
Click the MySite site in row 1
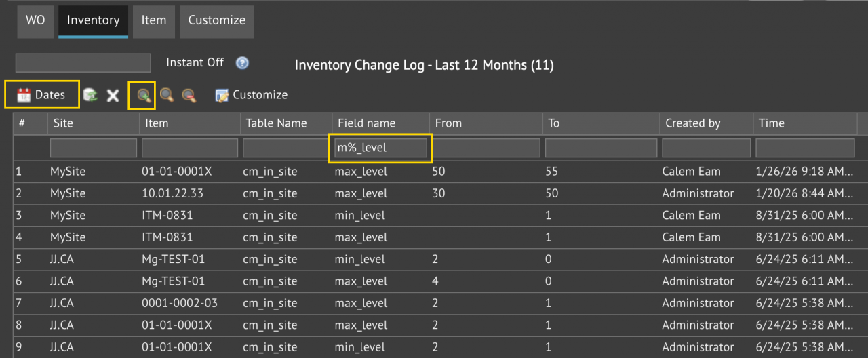coord(68,172)
